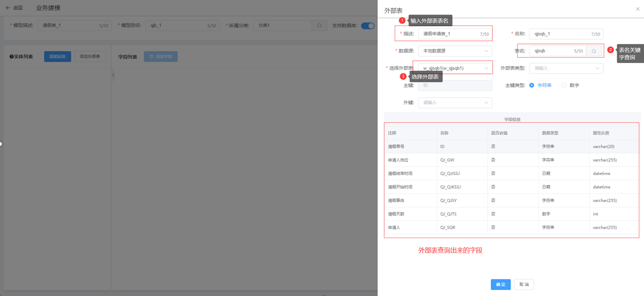Image resolution: width=644 pixels, height=296 pixels.
Task: Open the 数据源 dropdown
Action: pyautogui.click(x=455, y=51)
